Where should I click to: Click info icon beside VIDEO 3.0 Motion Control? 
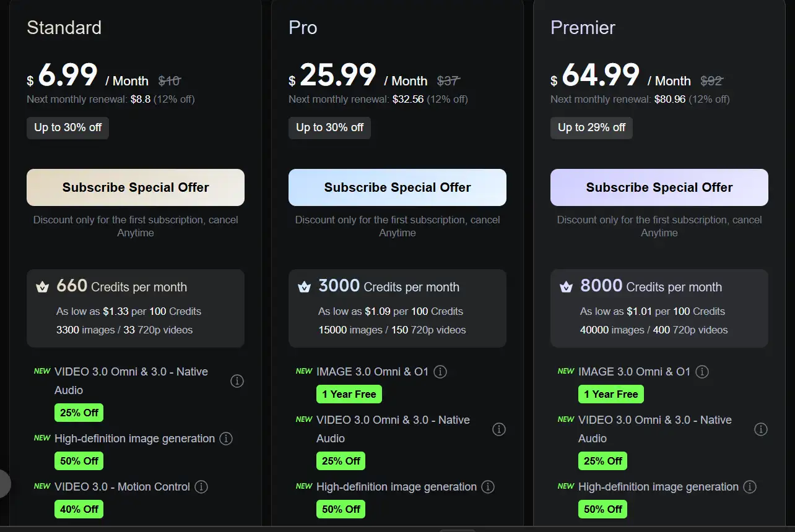pos(201,487)
